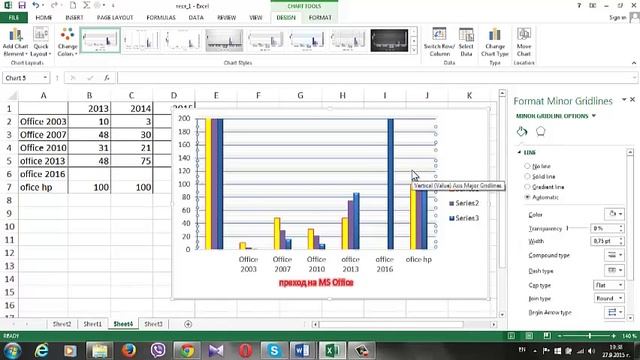Viewport: 640px width, 360px height.
Task: Insert function using fx button
Action: pyautogui.click(x=107, y=78)
